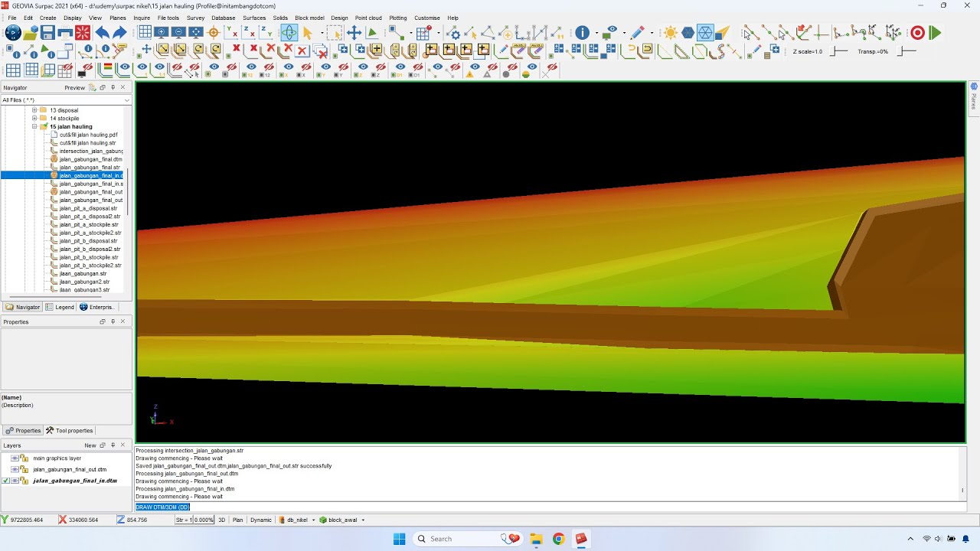Click the orange target crosshair icon
Viewport: 980px width, 551px height.
(214, 33)
